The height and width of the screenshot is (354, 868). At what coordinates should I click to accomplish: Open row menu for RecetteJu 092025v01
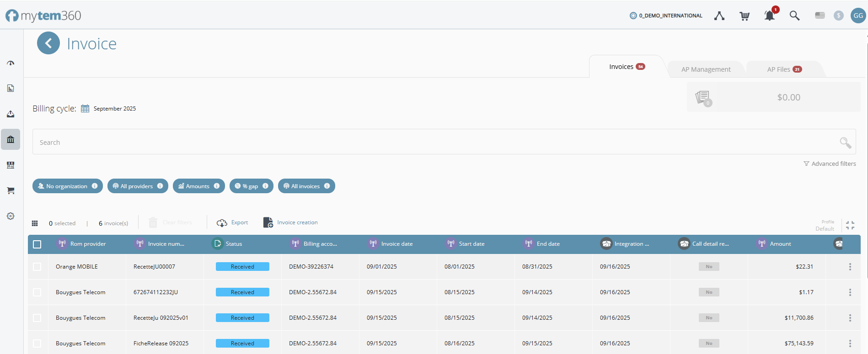850,318
